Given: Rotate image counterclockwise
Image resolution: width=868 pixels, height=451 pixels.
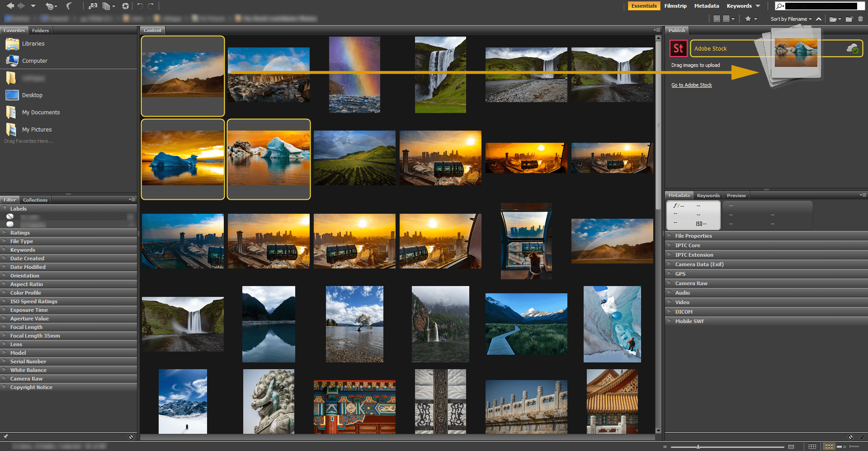Looking at the screenshot, I should pos(140,6).
